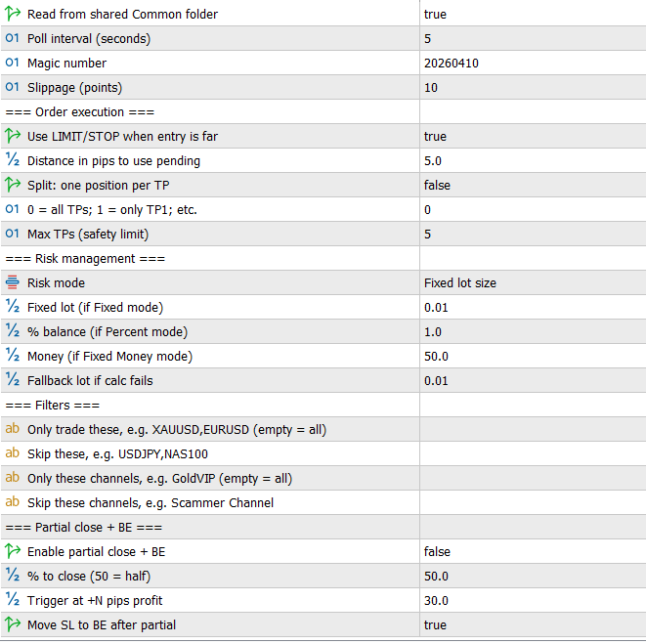Click the Slippage (points) parameter label
646x644 pixels.
point(74,88)
